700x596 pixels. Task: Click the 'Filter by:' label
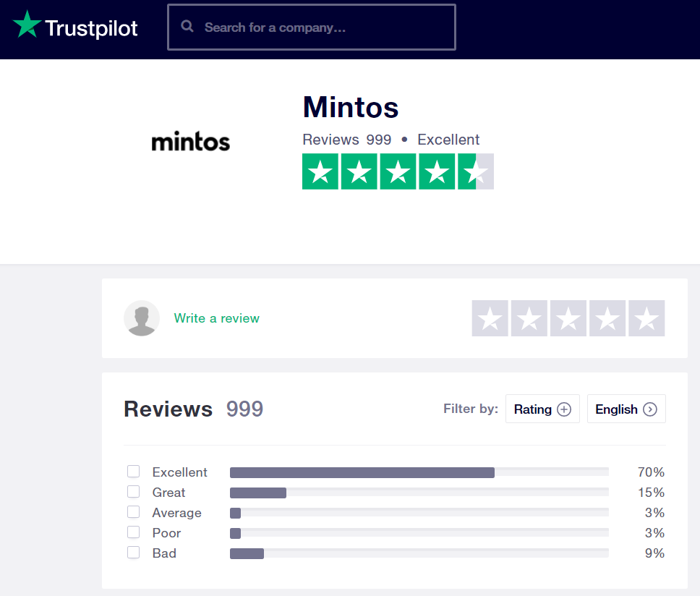click(x=471, y=409)
